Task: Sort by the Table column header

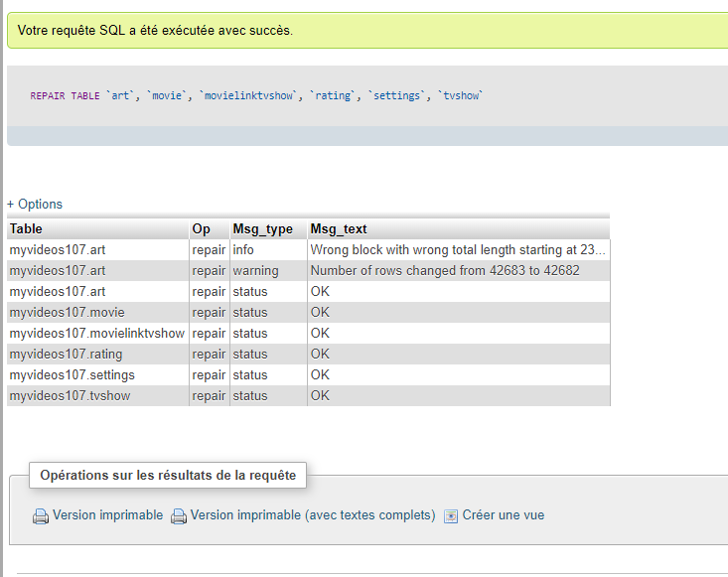Action: point(26,228)
